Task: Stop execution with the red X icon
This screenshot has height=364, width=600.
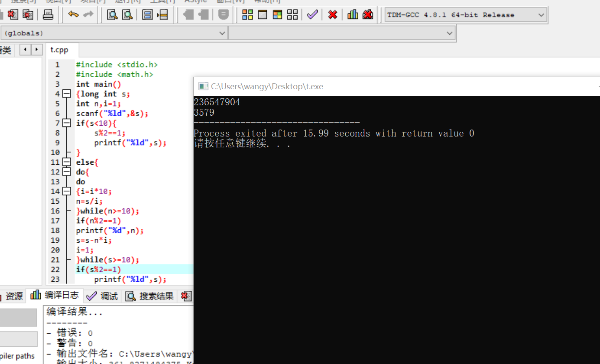Action: point(333,15)
